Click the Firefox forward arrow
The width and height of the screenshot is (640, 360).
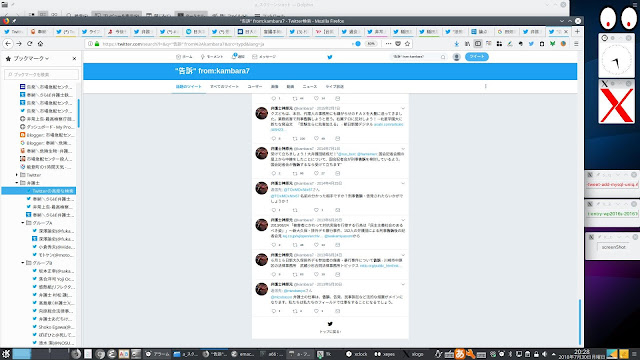click(19, 44)
